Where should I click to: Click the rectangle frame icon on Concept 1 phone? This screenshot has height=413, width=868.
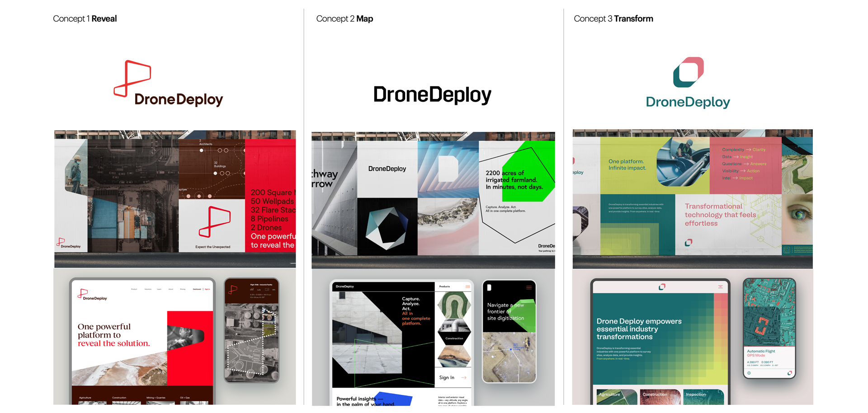point(267,290)
